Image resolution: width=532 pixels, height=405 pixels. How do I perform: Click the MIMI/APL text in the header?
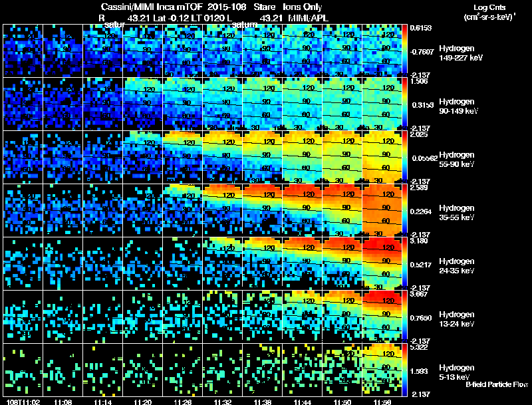click(x=308, y=18)
